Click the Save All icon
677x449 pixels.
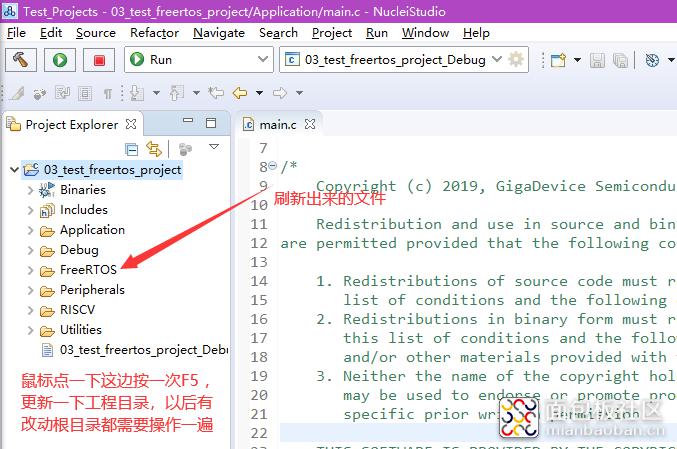620,60
